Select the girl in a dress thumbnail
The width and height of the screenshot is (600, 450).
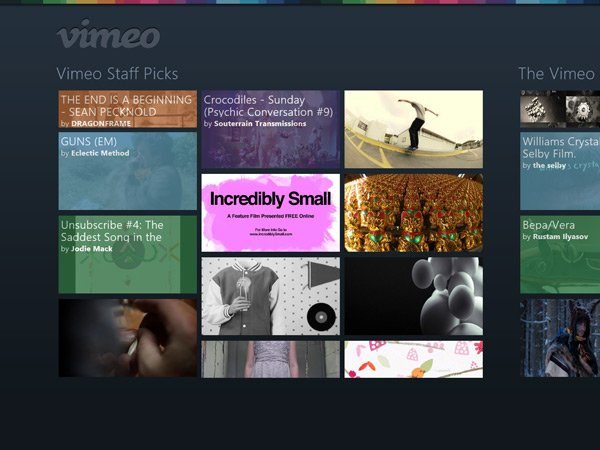pos(271,359)
